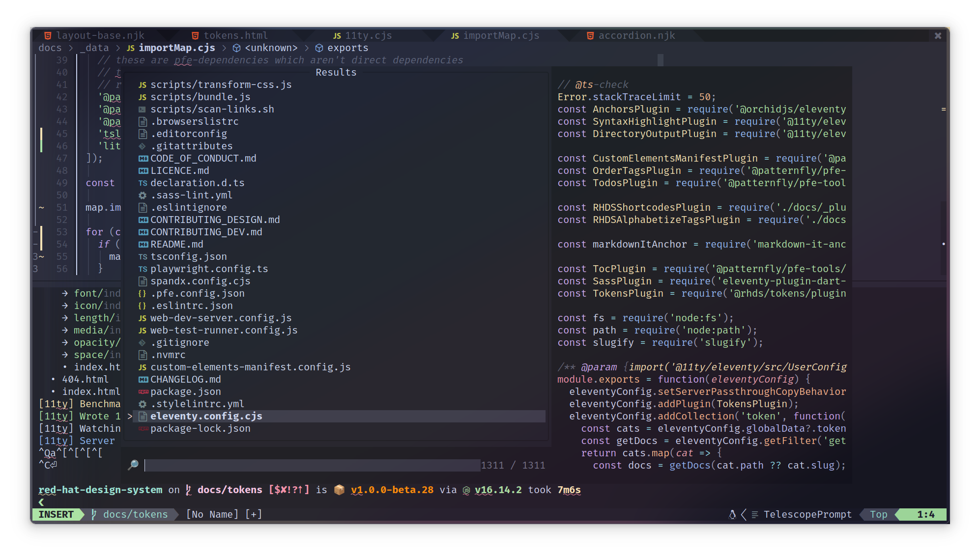
Task: Click the shell script icon for scripts/scan-links.sh
Action: click(143, 109)
